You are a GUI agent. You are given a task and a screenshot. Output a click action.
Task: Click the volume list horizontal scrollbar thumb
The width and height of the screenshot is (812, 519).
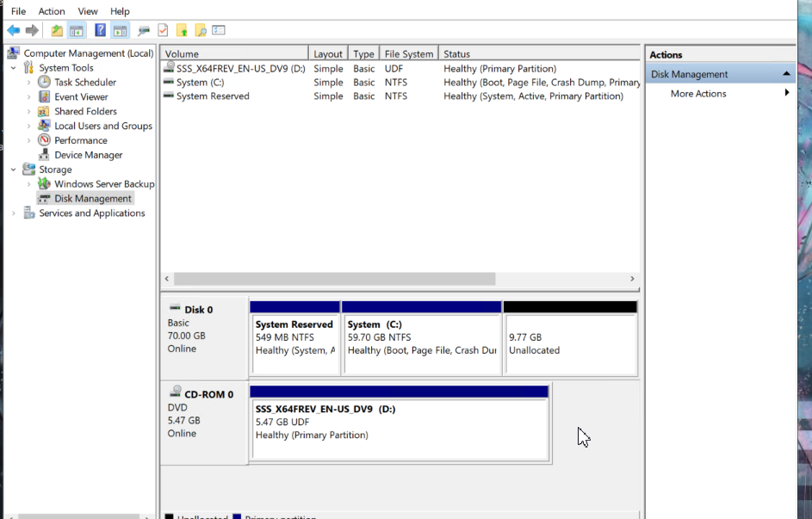coord(335,278)
